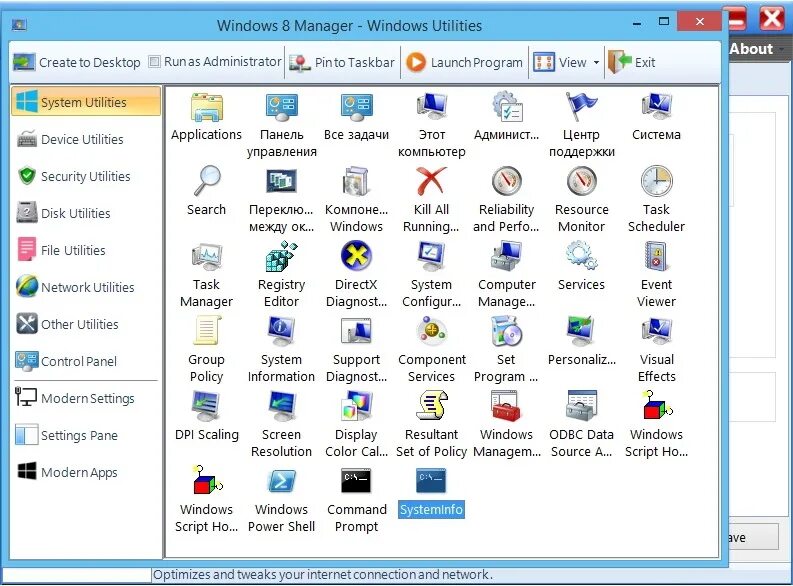The width and height of the screenshot is (793, 586).
Task: Open the Settings Pane category
Action: pos(86,435)
